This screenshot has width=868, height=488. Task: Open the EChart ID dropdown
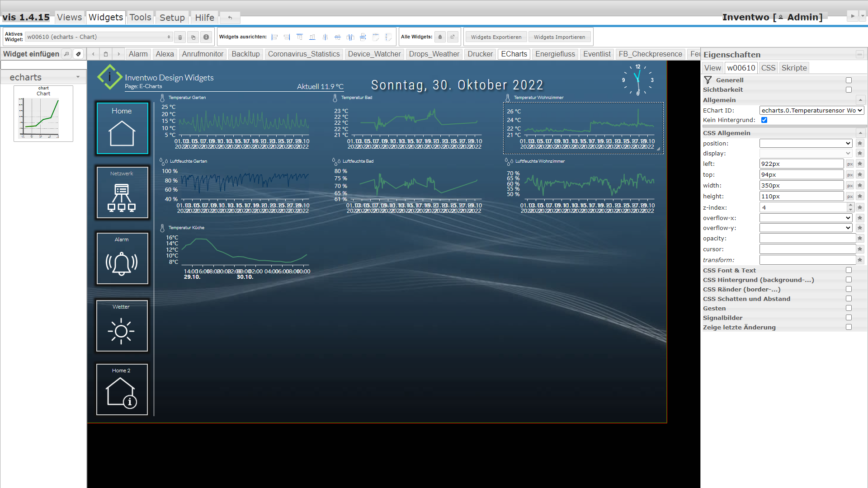811,110
